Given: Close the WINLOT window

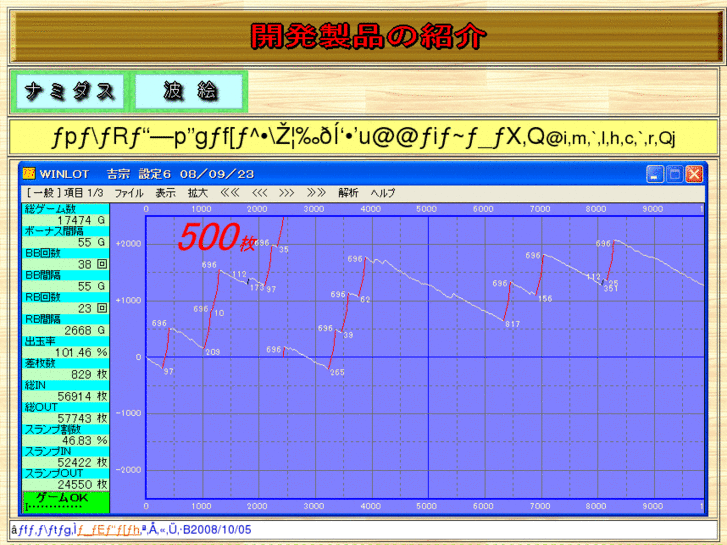Looking at the screenshot, I should tap(694, 174).
